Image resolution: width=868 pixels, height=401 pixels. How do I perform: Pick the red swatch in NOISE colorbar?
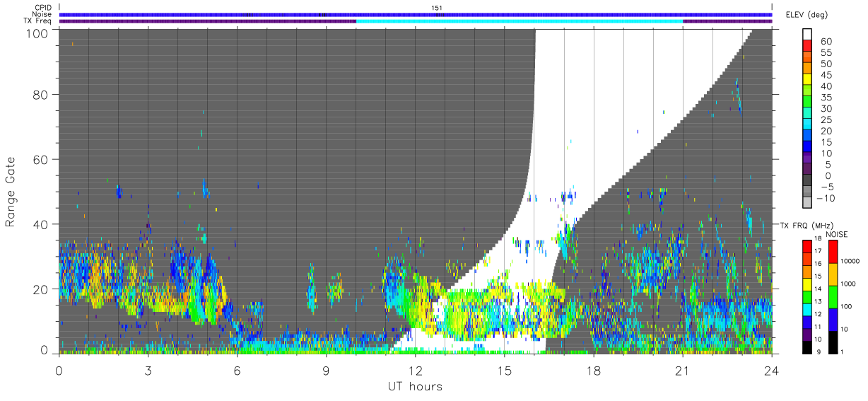[x=833, y=252]
